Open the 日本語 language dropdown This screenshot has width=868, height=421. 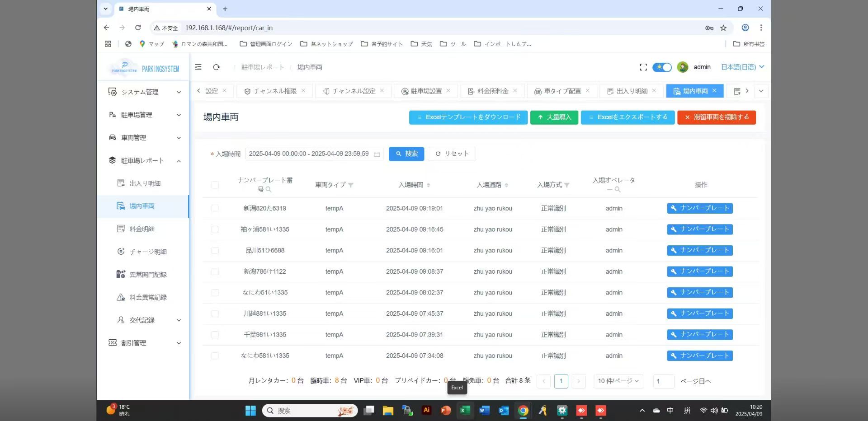click(x=742, y=67)
